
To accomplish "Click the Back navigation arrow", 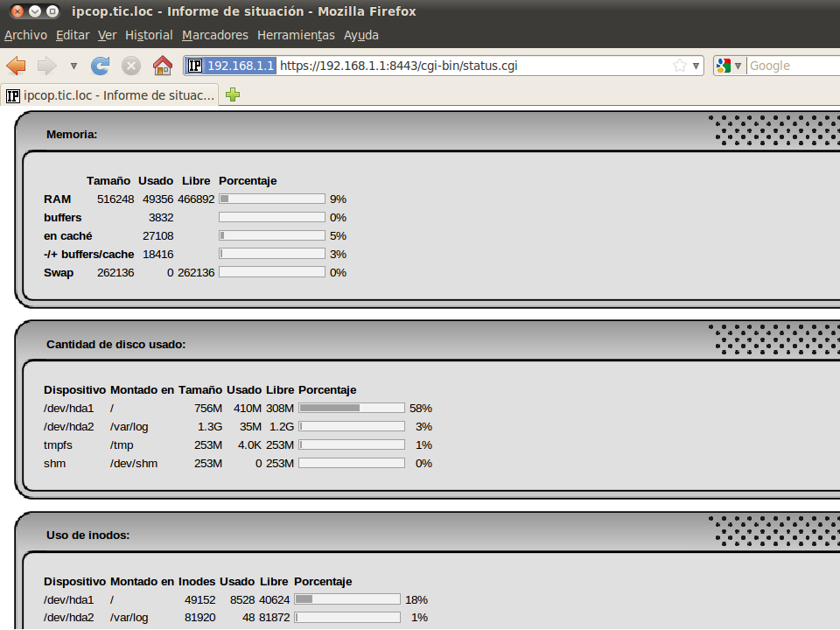I will pyautogui.click(x=16, y=66).
